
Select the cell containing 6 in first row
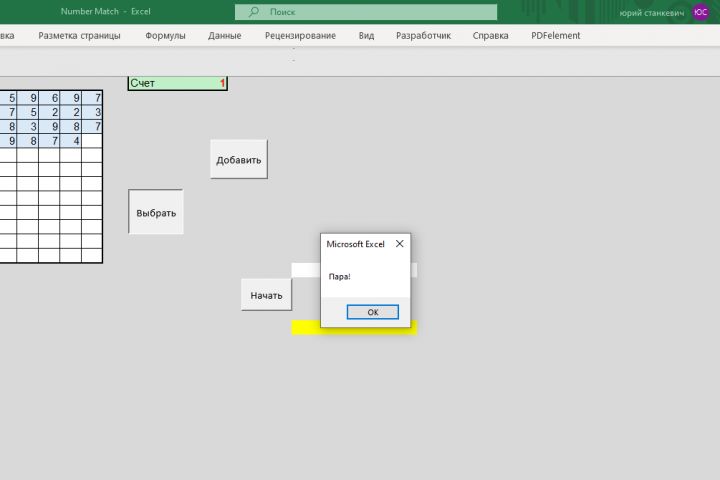tap(49, 98)
